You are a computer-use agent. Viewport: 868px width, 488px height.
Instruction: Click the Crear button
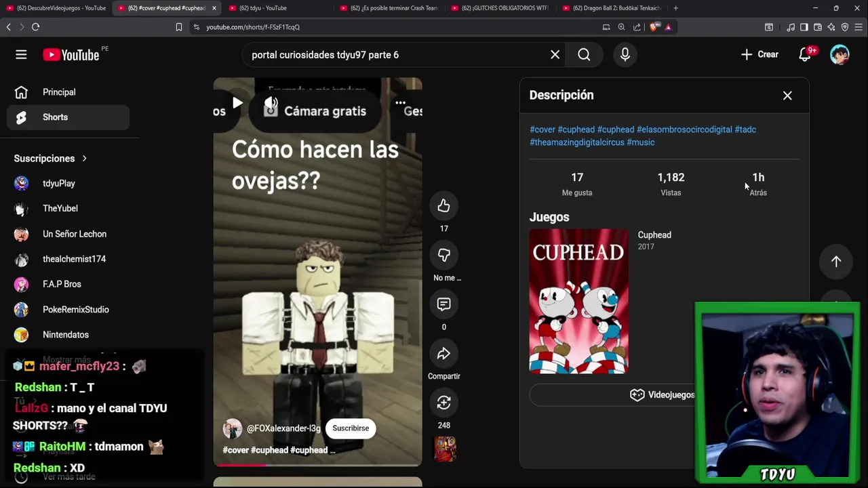(x=760, y=54)
